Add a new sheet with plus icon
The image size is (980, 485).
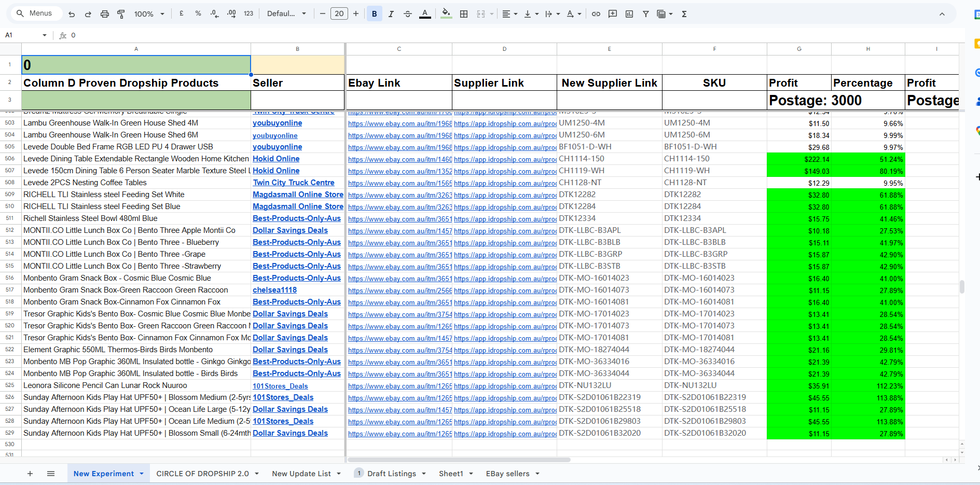pyautogui.click(x=30, y=474)
